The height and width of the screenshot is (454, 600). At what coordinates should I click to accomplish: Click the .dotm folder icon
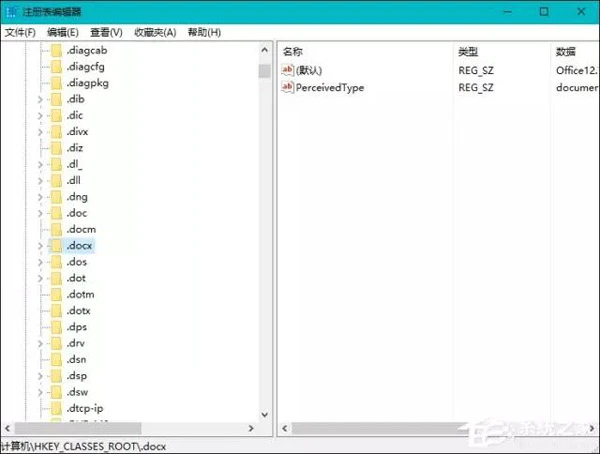tap(56, 294)
